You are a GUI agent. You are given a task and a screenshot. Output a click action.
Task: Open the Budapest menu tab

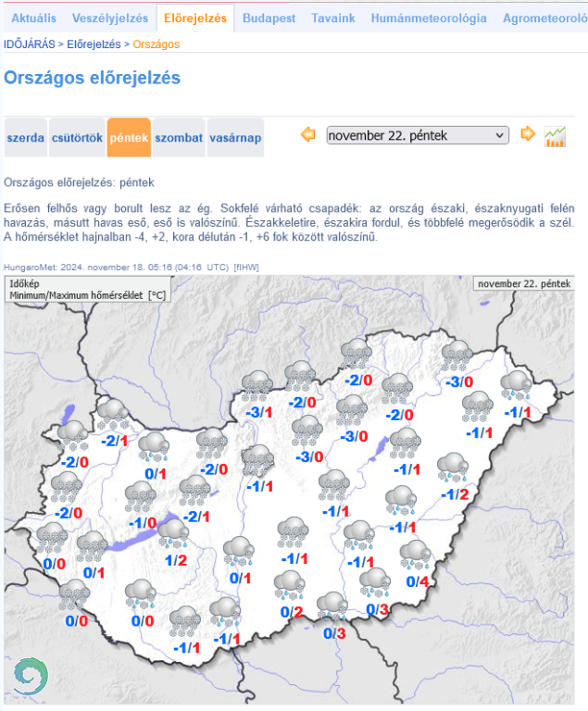[270, 19]
